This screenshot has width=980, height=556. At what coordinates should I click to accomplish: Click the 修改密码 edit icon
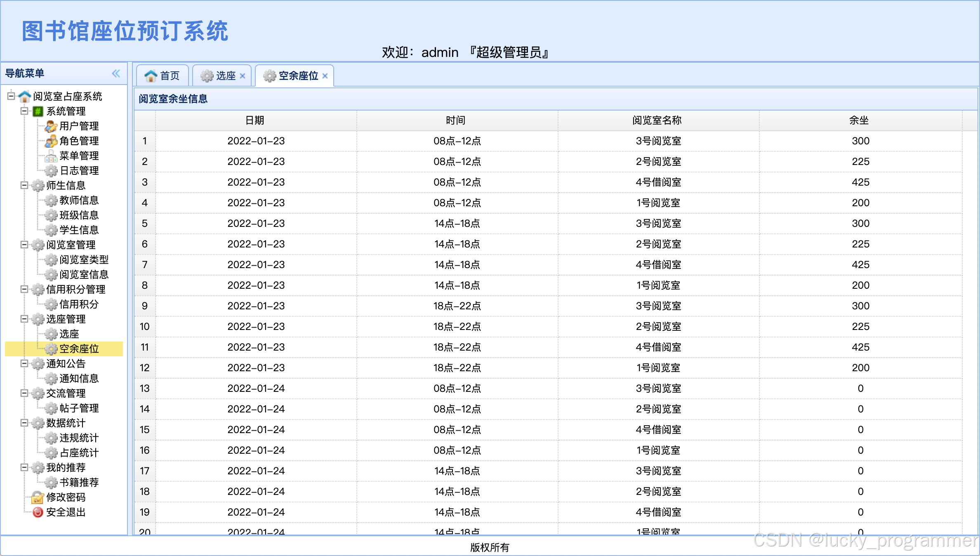[38, 497]
